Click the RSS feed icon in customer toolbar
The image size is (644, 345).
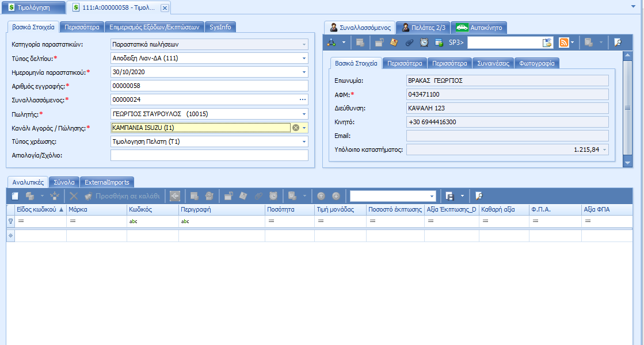564,43
